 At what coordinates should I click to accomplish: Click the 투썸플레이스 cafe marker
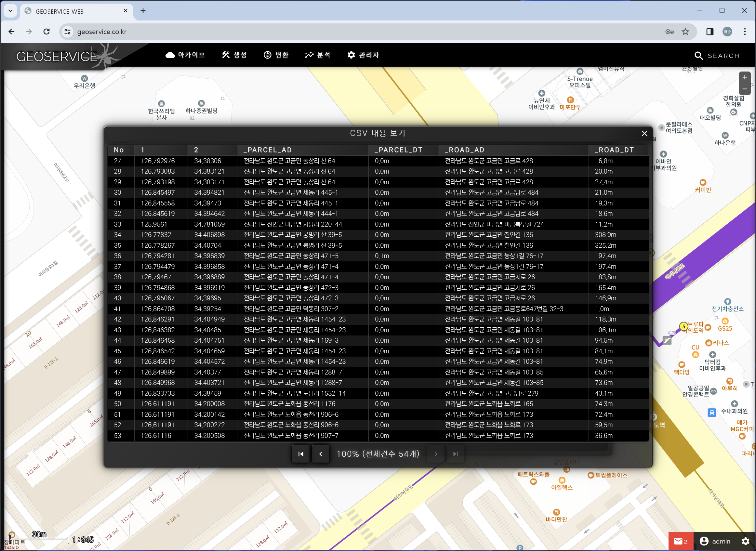coord(590,476)
